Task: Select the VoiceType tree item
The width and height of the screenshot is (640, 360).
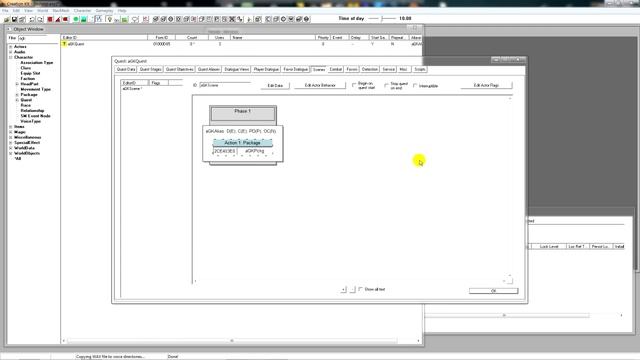Action: pos(31,121)
